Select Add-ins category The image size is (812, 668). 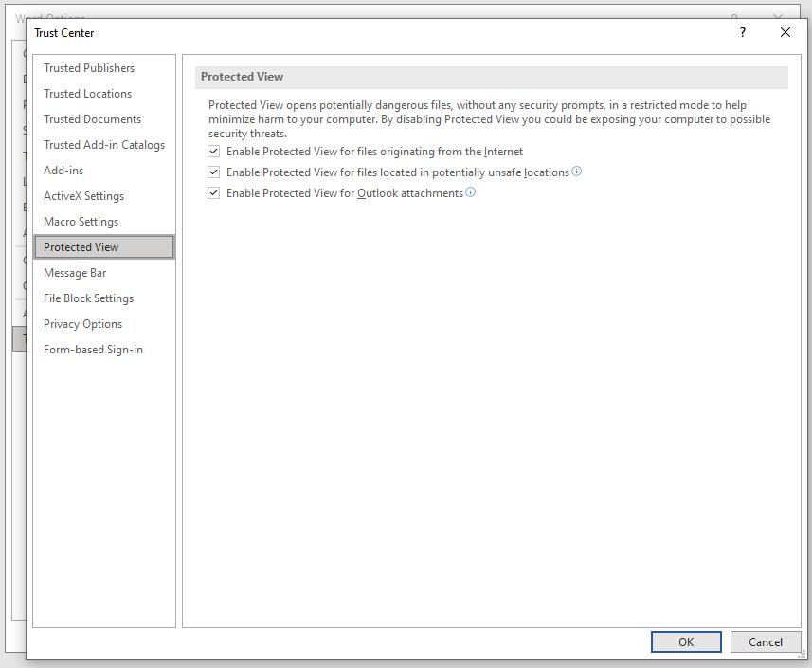63,171
